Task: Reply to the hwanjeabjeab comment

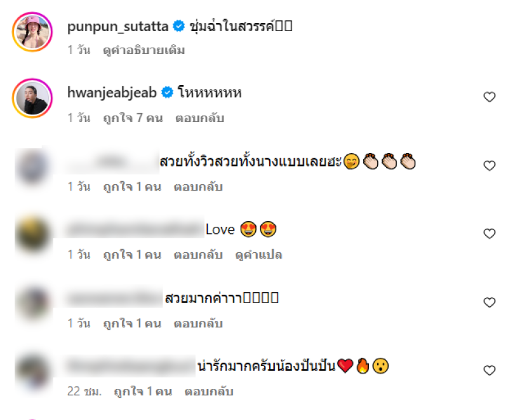Action: (x=199, y=118)
